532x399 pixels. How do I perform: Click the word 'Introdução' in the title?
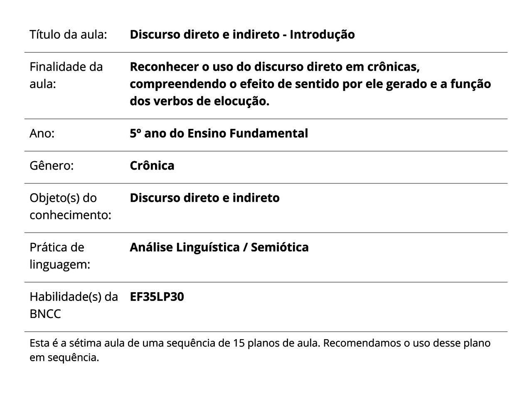pyautogui.click(x=322, y=34)
